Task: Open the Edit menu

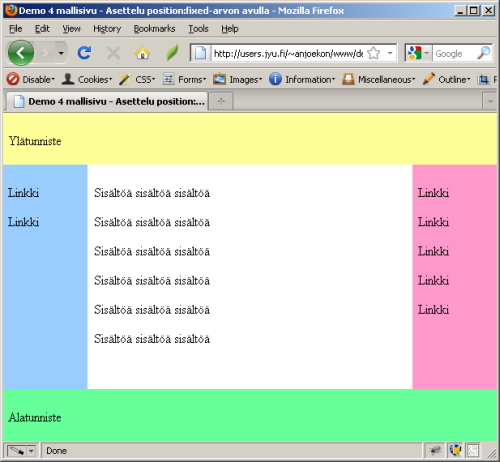Action: point(42,29)
